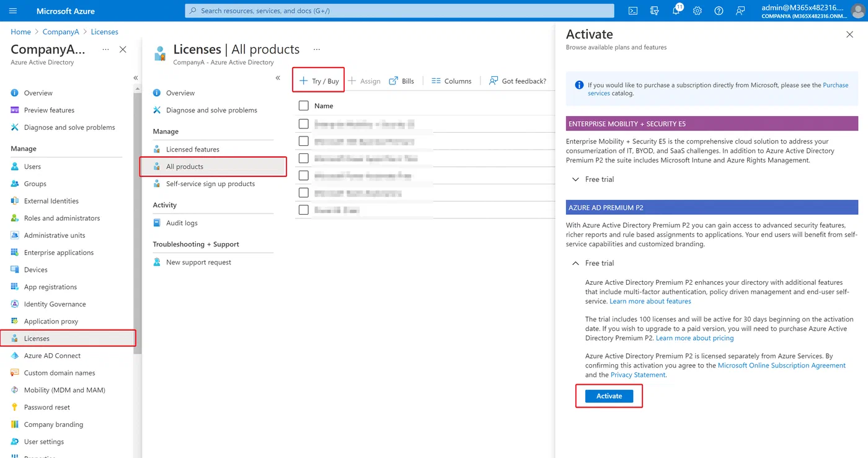Open the Columns chooser
This screenshot has width=868, height=458.
pyautogui.click(x=451, y=81)
